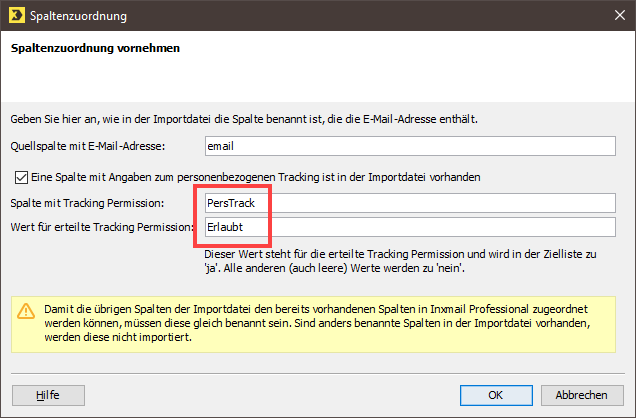Click the 'Eine Spalte mit Angaben' checkbox label
Screen dimensions: 636x418
coord(256,177)
